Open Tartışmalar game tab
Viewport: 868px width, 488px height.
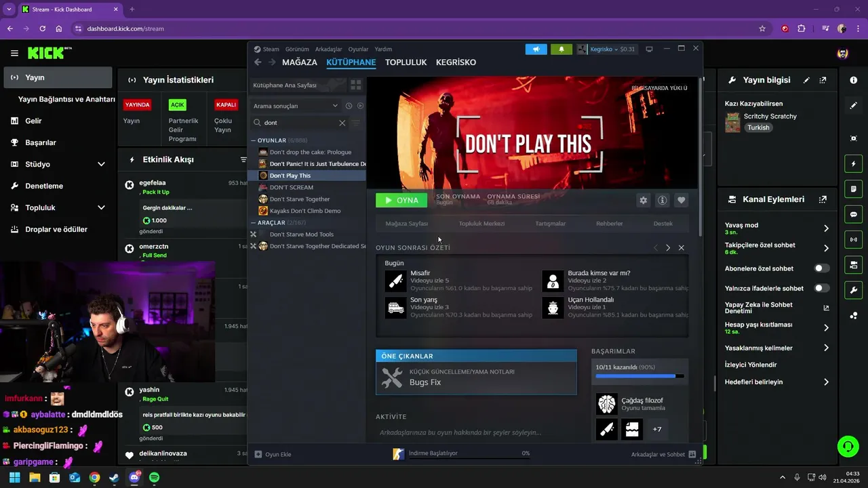551,224
